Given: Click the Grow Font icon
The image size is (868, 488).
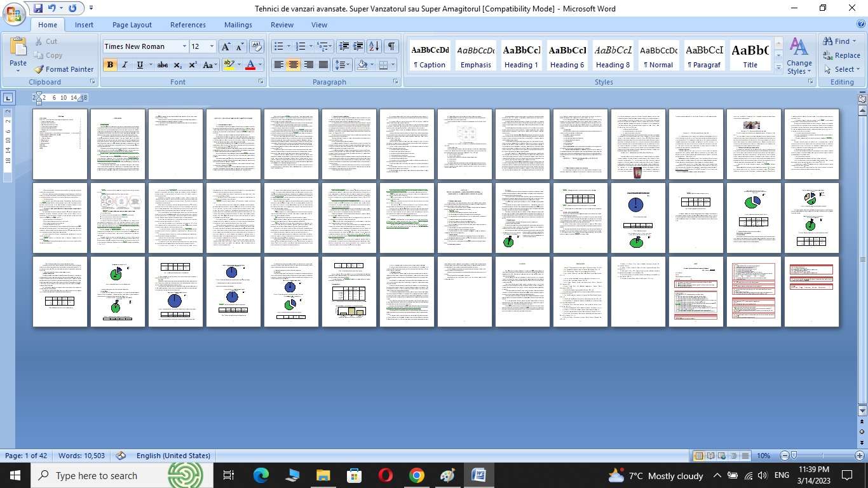Looking at the screenshot, I should 226,46.
